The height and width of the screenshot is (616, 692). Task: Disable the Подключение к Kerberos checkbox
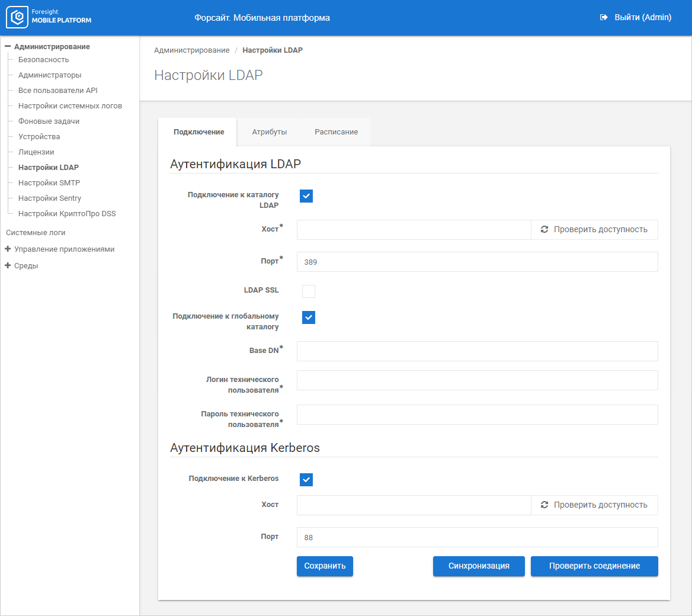[x=306, y=480]
